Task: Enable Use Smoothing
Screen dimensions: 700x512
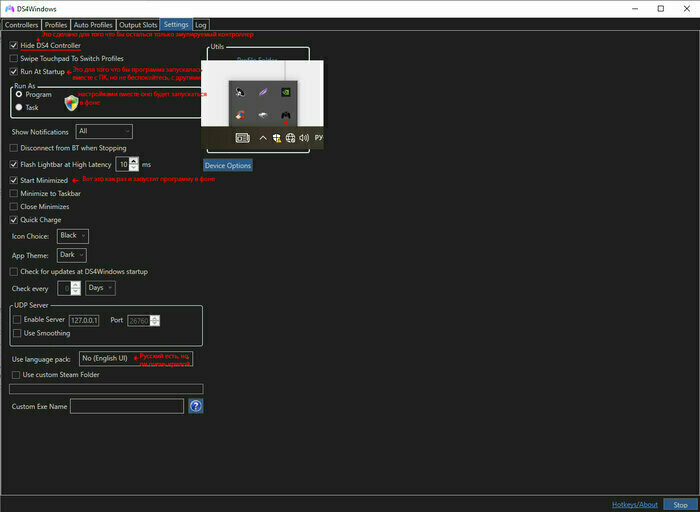Action: pos(17,333)
